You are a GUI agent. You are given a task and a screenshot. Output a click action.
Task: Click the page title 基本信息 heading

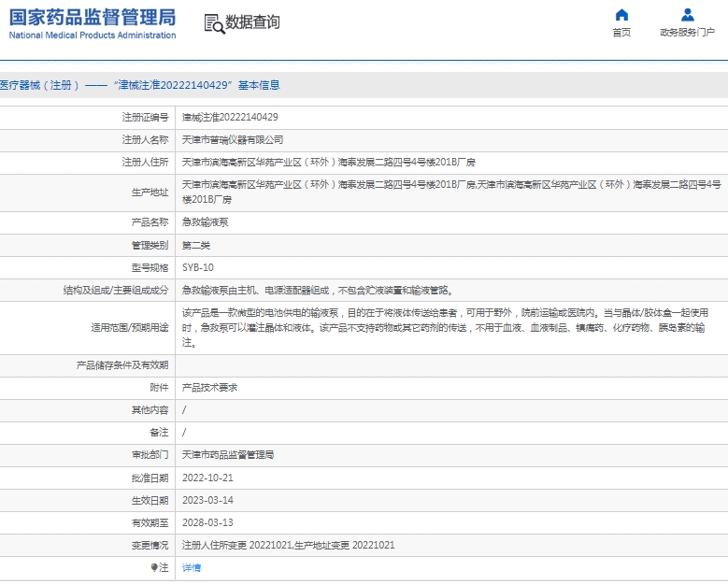pyautogui.click(x=259, y=85)
